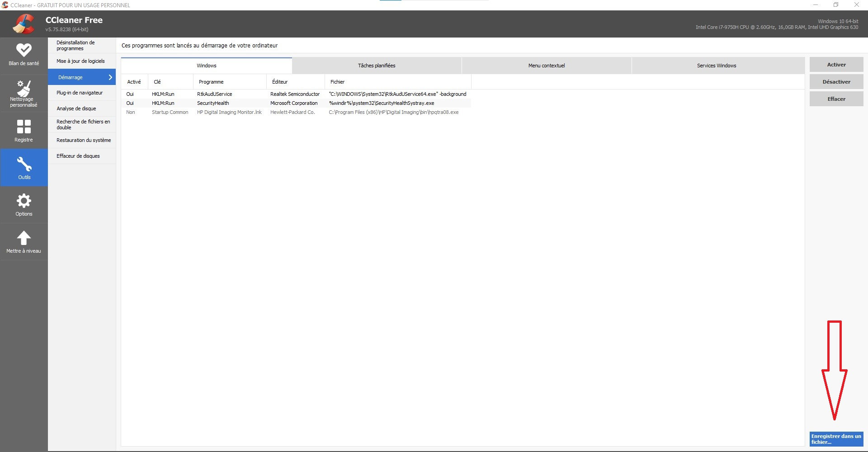Open the Bilan de santé heart icon

(24, 50)
